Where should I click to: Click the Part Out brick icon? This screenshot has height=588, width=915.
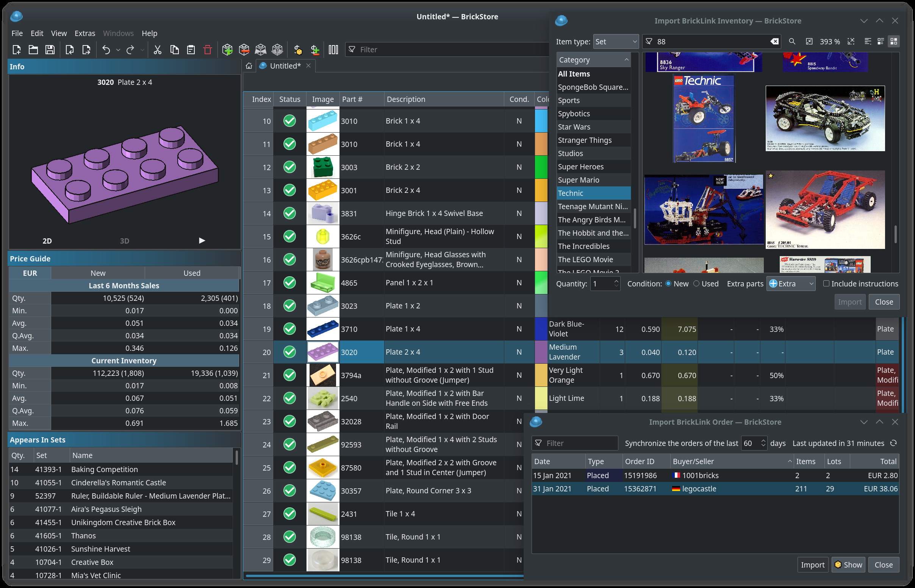coord(277,50)
